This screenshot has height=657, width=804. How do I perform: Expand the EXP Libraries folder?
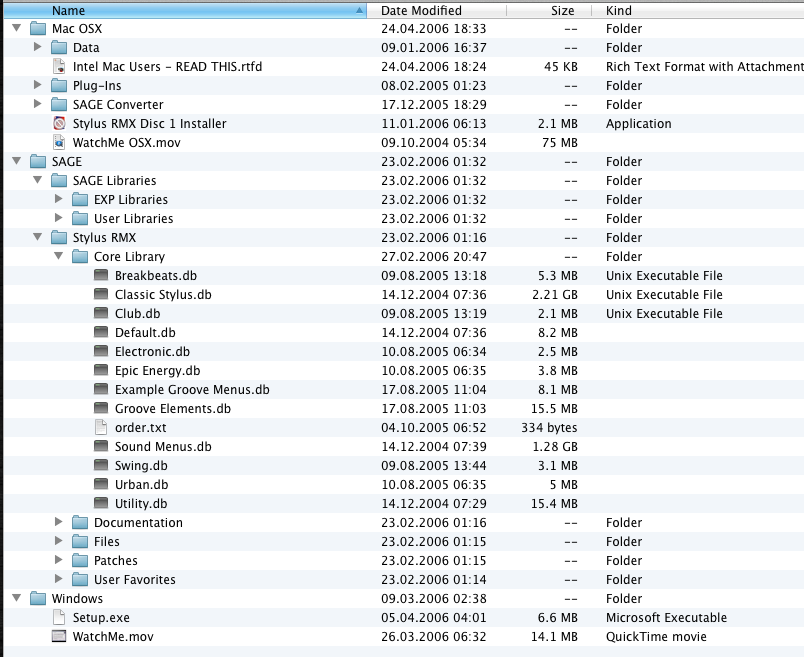(58, 200)
